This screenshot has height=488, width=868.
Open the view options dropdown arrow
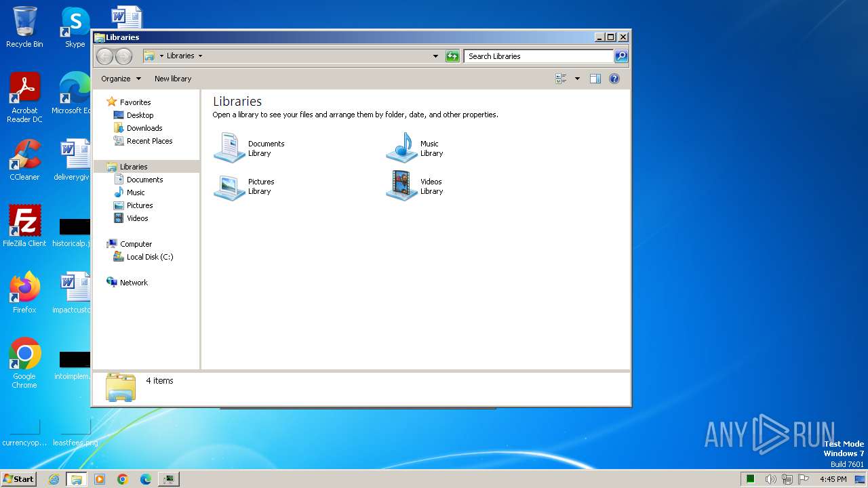[577, 79]
